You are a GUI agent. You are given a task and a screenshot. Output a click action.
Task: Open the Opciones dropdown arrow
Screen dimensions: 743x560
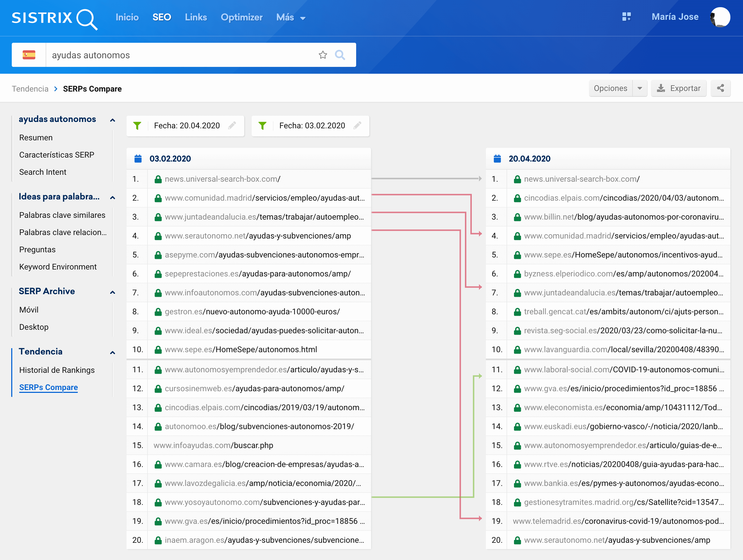(x=640, y=88)
